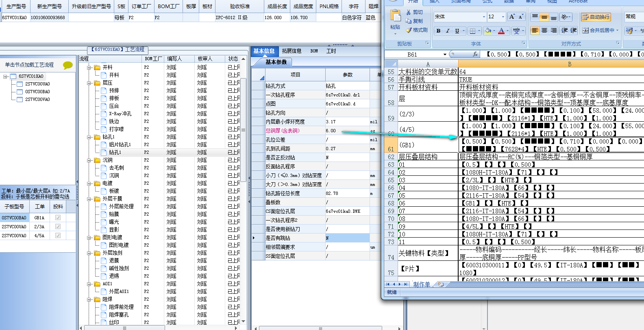Viewport: 644px width, 330px height.
Task: Switch to the 工时 tab
Action: [x=331, y=51]
